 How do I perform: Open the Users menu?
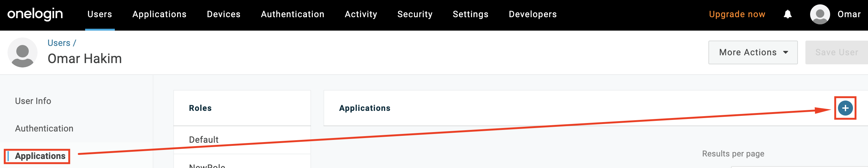pyautogui.click(x=100, y=14)
